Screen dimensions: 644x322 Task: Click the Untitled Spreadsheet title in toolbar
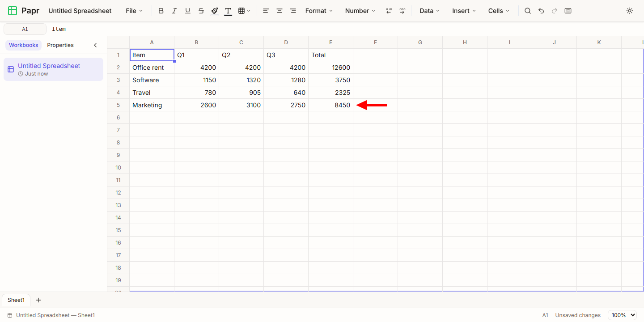tap(80, 11)
